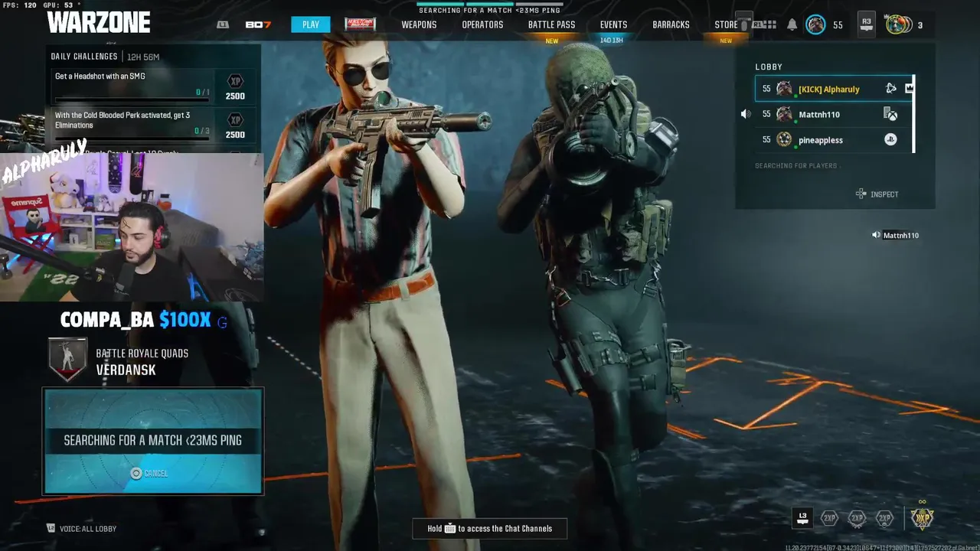Open the Events tab
980x551 pixels.
(x=613, y=24)
